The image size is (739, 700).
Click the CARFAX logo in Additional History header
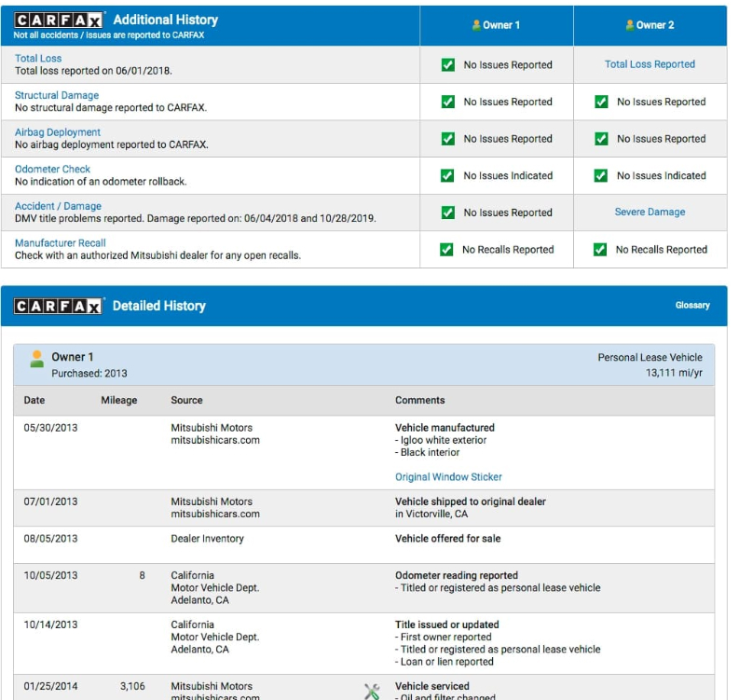pyautogui.click(x=58, y=21)
